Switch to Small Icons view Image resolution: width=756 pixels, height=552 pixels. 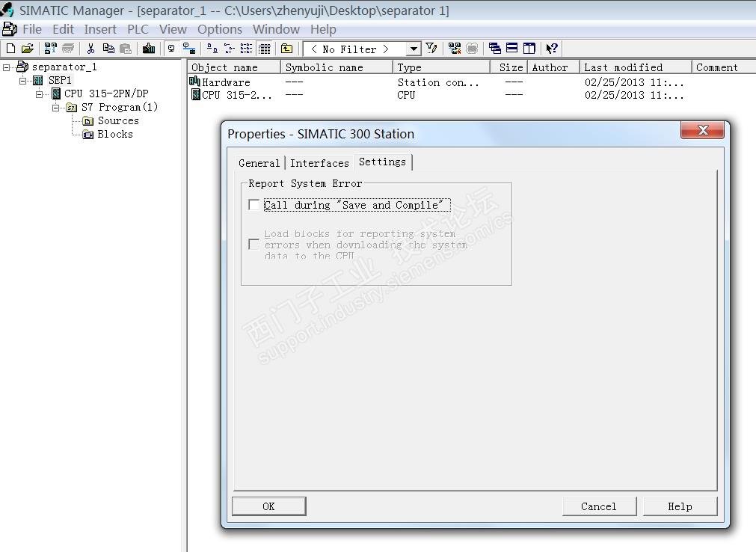(x=229, y=48)
